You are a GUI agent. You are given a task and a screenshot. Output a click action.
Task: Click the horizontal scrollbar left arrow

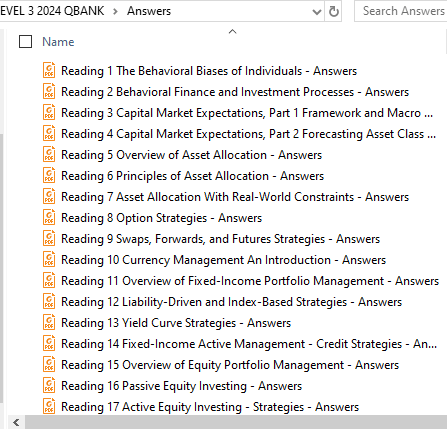point(16,423)
